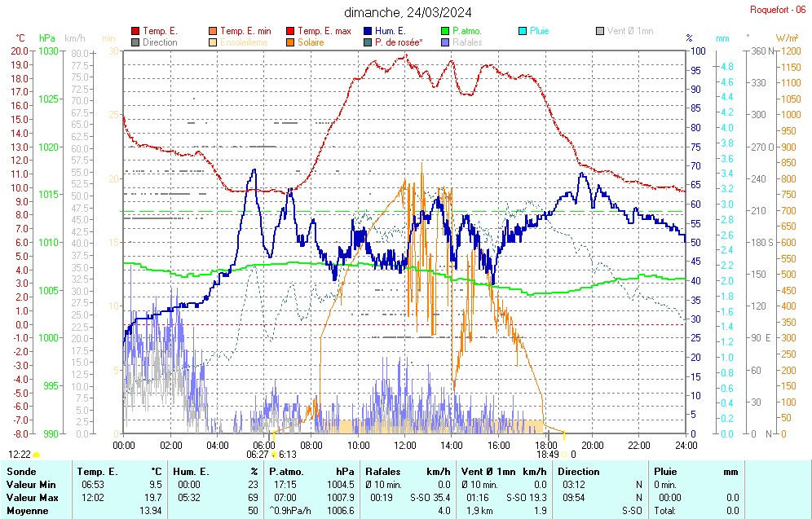Click the 06:27 sunrise time text
This screenshot has height=519, width=812.
(x=258, y=455)
